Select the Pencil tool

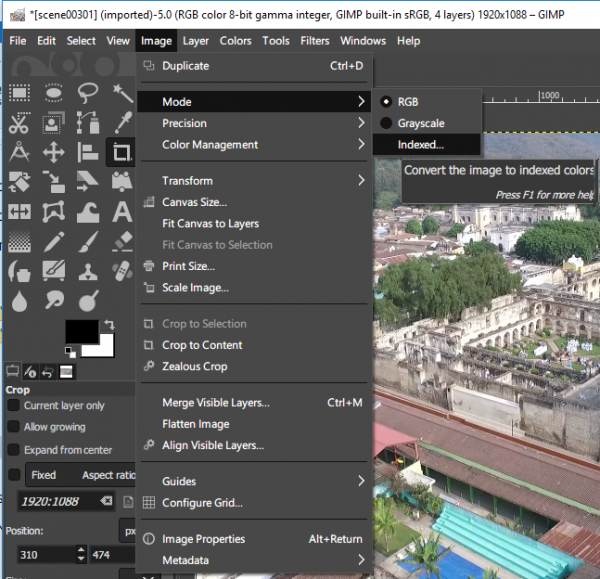54,241
